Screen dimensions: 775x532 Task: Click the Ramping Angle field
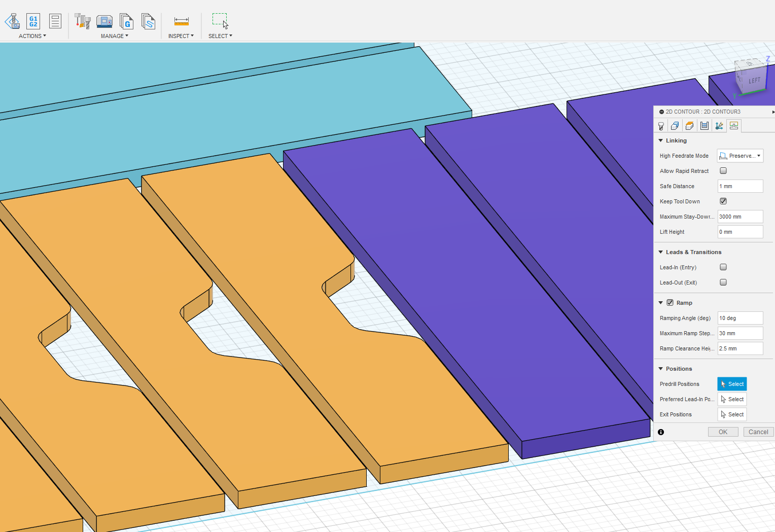(740, 318)
